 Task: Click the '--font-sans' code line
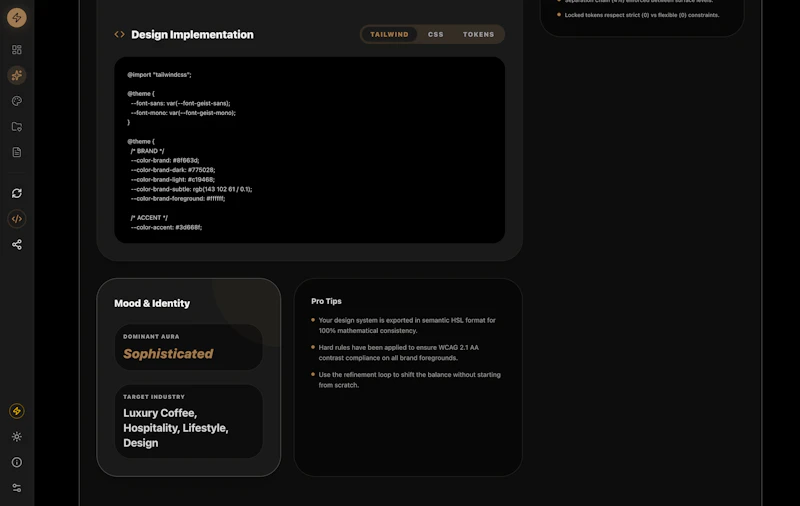(x=181, y=103)
